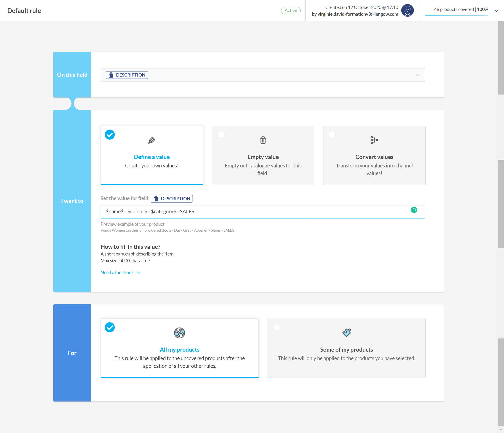
Task: Click the 48 products covered label
Action: coord(454,9)
